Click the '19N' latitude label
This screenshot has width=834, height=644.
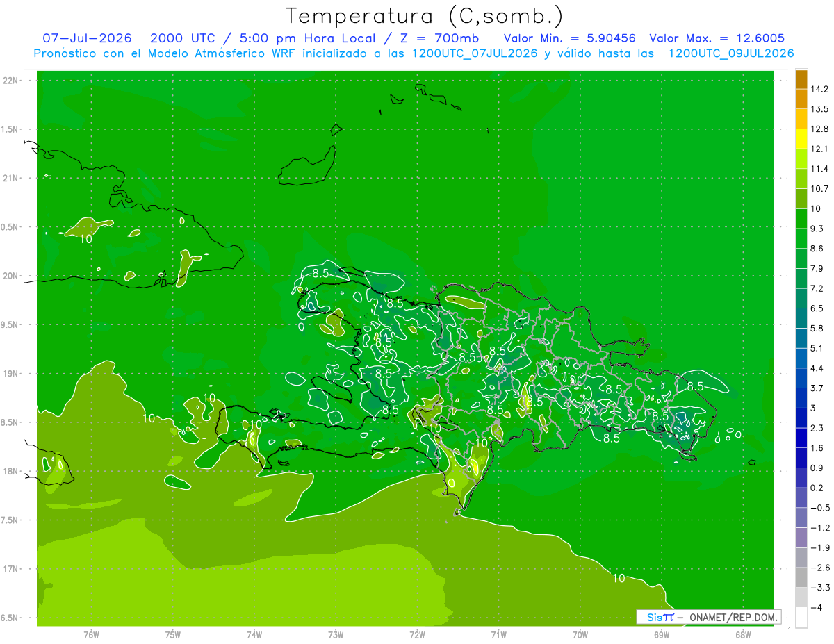10,374
